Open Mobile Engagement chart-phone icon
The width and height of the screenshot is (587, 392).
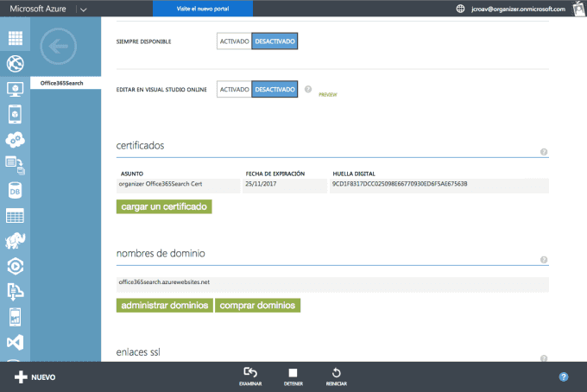(x=15, y=317)
